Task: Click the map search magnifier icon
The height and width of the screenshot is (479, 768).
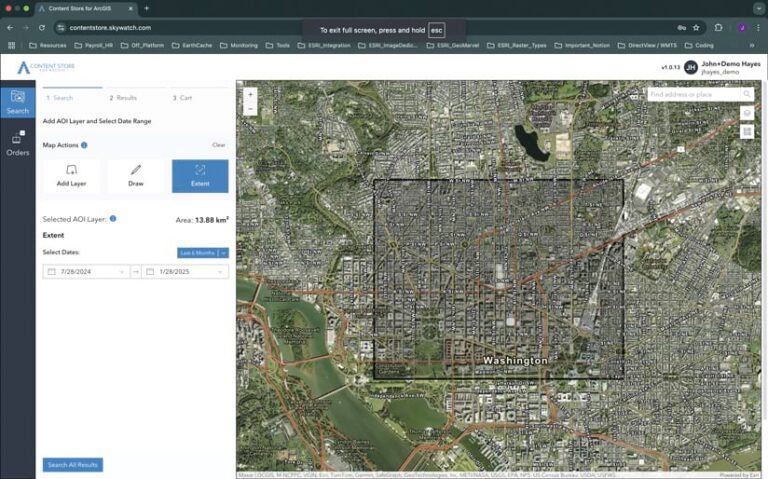Action: pyautogui.click(x=747, y=94)
